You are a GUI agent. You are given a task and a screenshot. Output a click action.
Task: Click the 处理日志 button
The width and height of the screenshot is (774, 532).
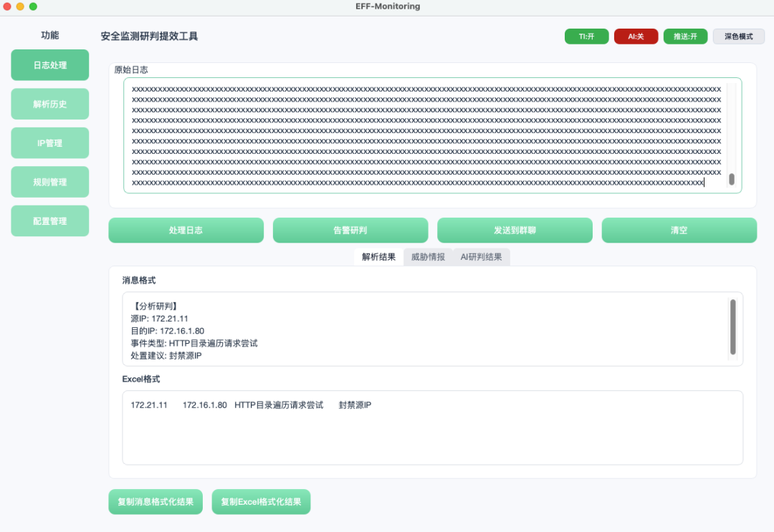(186, 231)
